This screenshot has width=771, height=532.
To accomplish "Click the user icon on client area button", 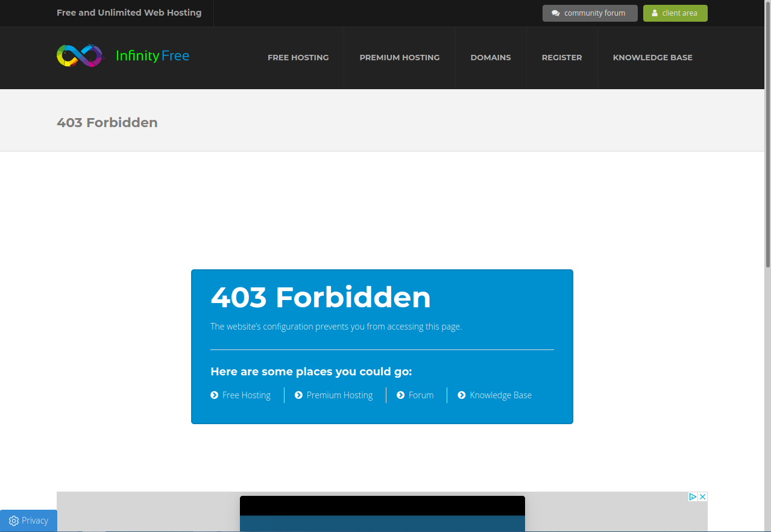I will pyautogui.click(x=655, y=13).
